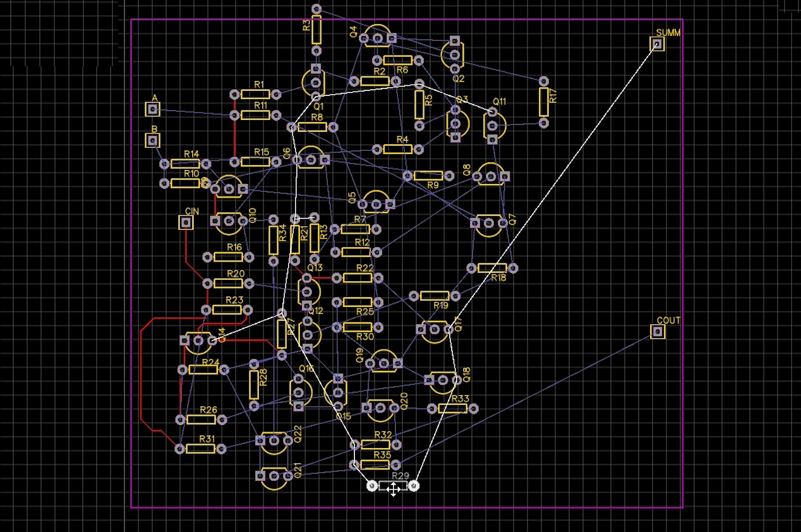Select vertical resistor R13
Screen dimensions: 801x532
point(315,238)
